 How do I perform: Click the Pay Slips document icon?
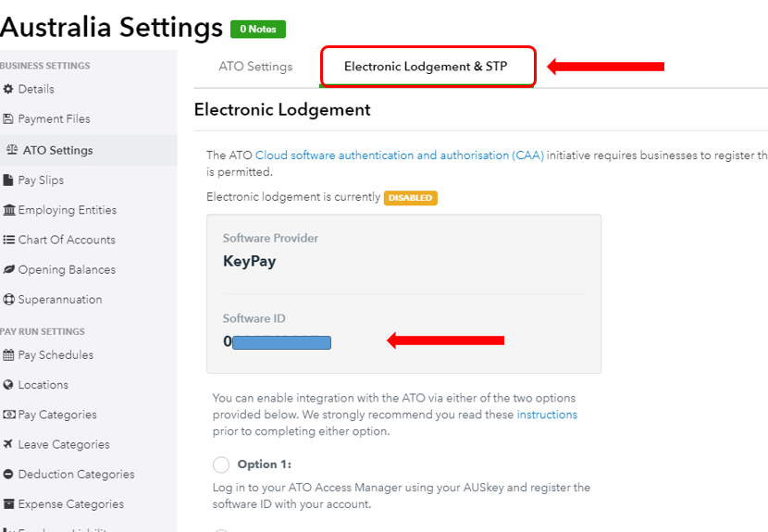click(9, 180)
